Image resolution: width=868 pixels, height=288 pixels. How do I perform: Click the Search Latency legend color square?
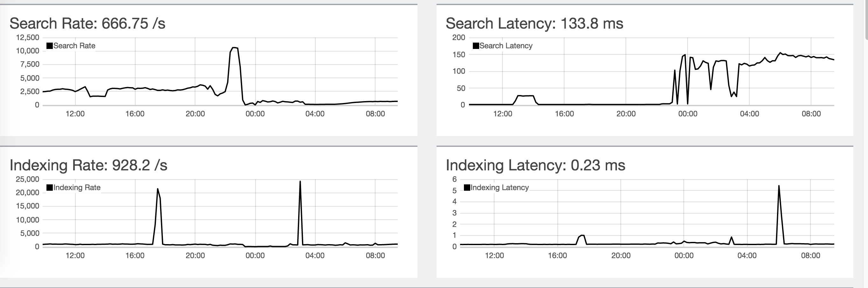point(476,46)
